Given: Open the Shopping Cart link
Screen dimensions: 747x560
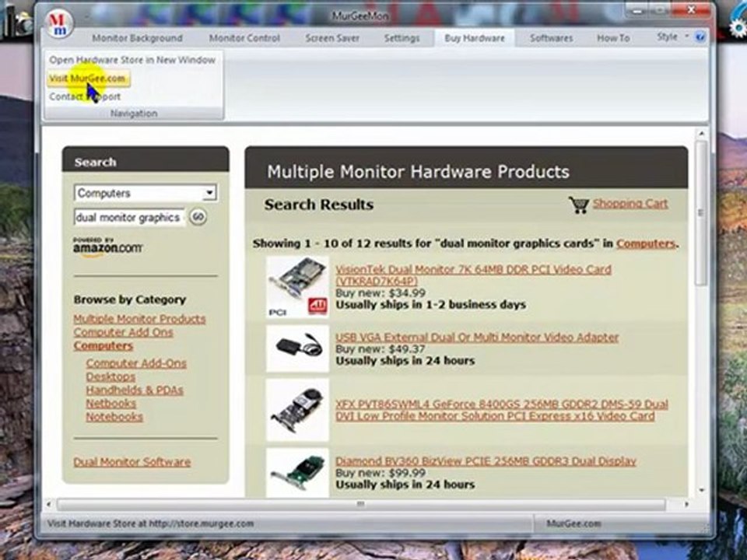Looking at the screenshot, I should [630, 204].
